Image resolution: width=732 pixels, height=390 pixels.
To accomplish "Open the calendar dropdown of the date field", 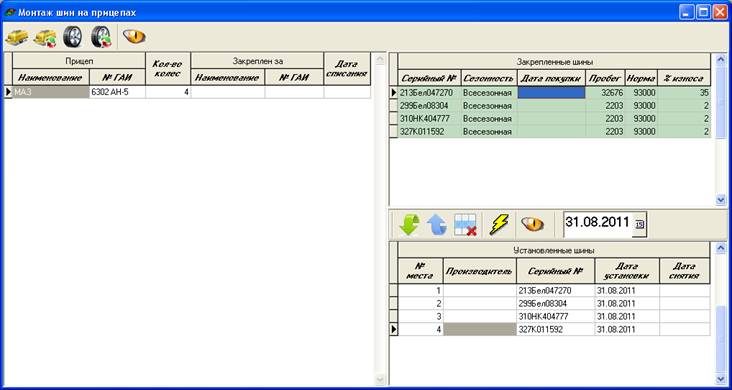I will [x=639, y=225].
